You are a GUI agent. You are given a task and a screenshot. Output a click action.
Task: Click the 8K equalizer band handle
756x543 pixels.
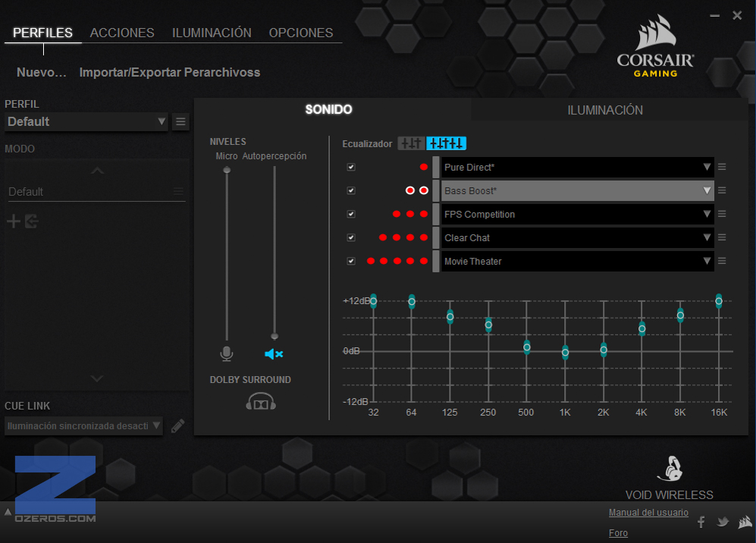(x=680, y=315)
